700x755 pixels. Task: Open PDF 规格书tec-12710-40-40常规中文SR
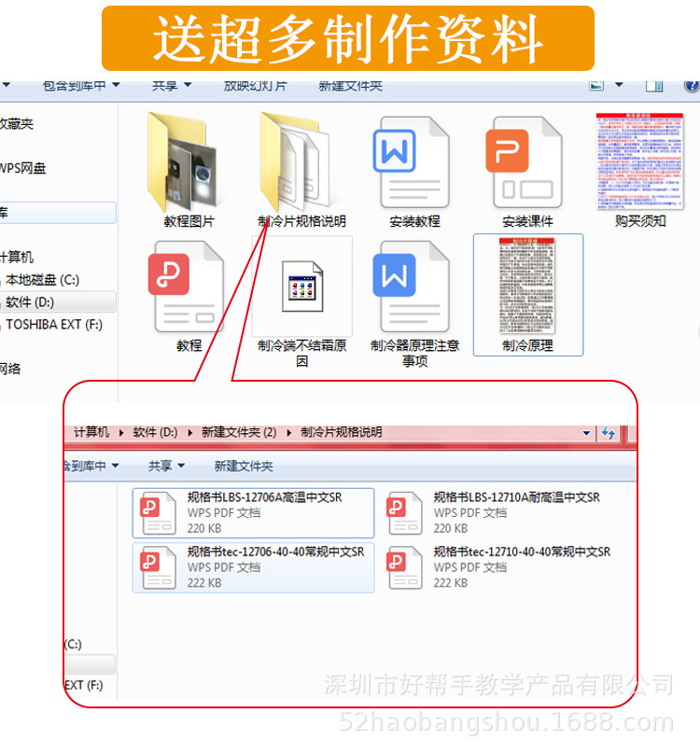[x=500, y=567]
